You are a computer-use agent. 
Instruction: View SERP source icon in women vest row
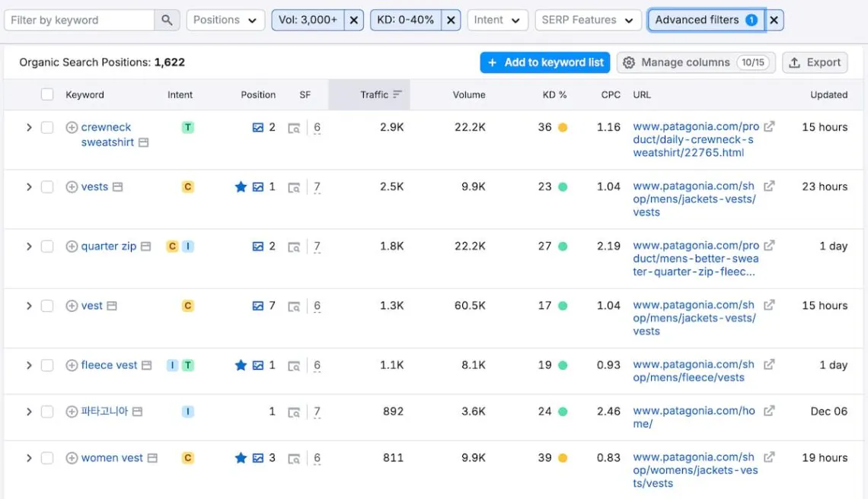click(x=294, y=459)
